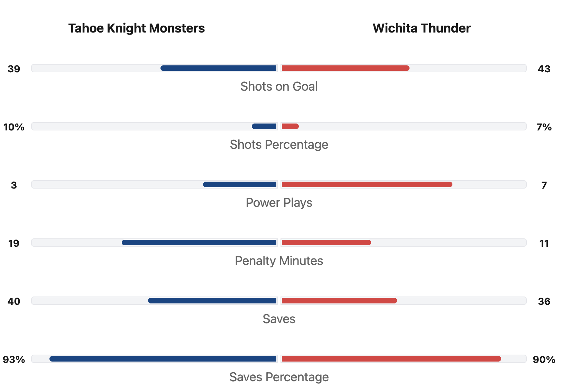This screenshot has width=561, height=392.
Task: Select the Shots on Goal label
Action: click(279, 86)
